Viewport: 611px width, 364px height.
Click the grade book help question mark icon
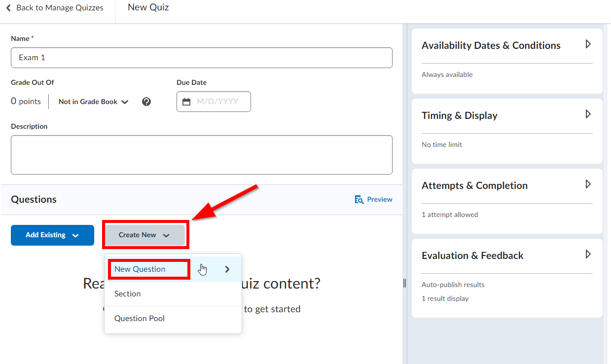[146, 102]
